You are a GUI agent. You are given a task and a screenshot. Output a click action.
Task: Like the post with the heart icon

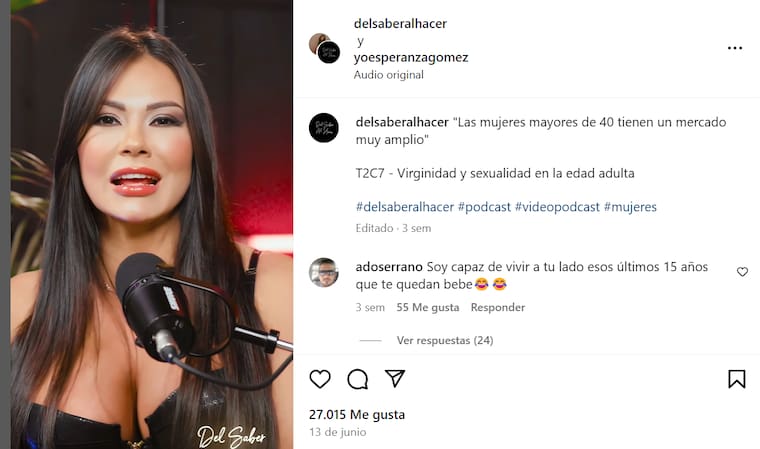(x=320, y=379)
